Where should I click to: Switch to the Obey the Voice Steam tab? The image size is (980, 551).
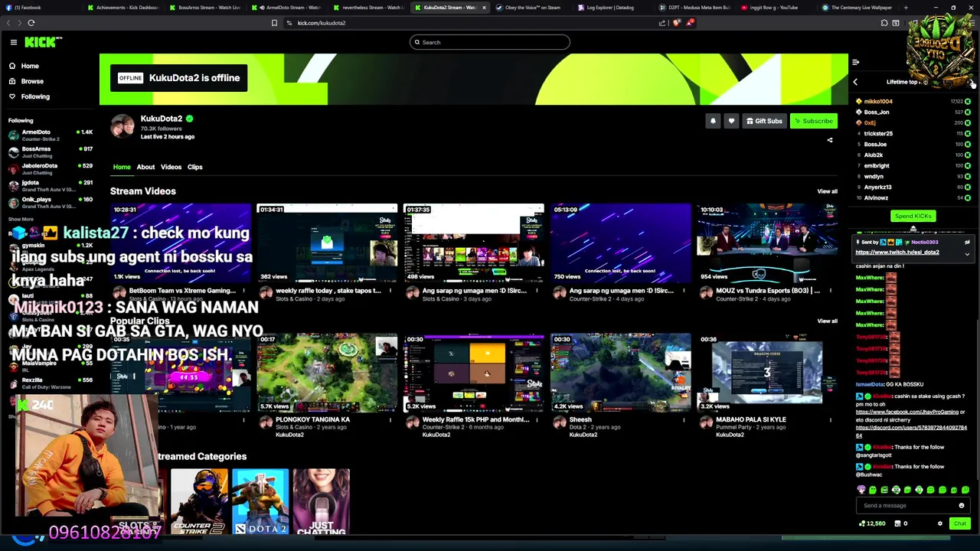point(531,8)
